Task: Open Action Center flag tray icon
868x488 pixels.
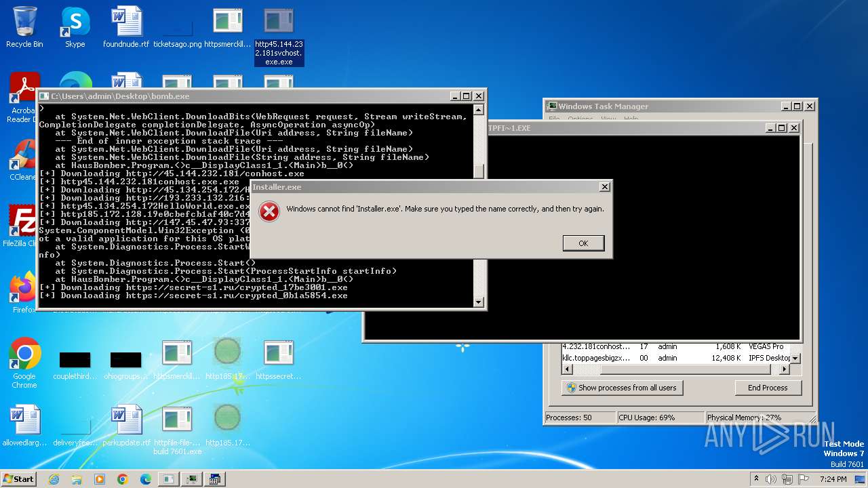Action: (804, 479)
